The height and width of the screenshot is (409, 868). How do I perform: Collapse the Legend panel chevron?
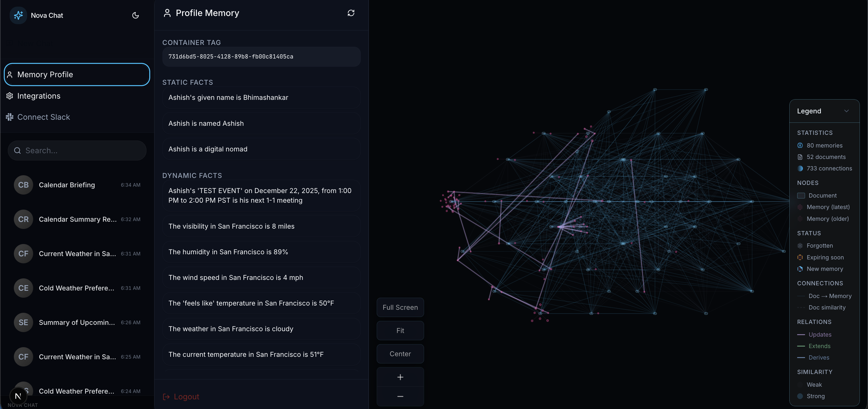pos(846,111)
